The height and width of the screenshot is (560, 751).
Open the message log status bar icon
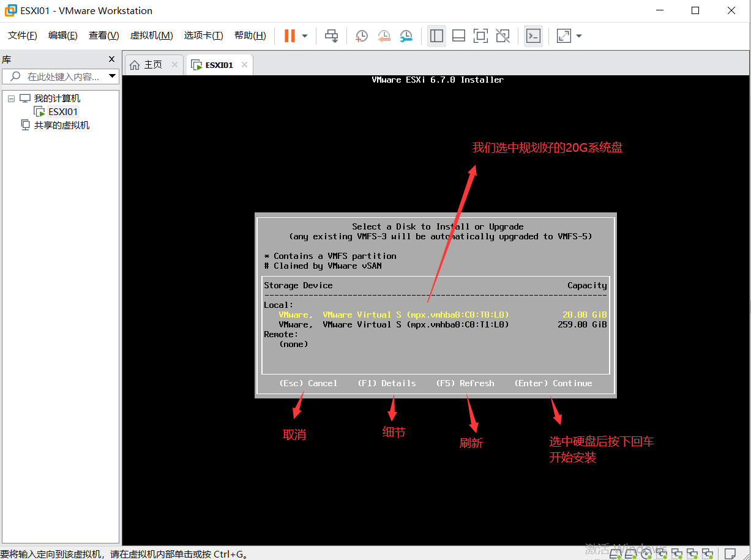730,553
